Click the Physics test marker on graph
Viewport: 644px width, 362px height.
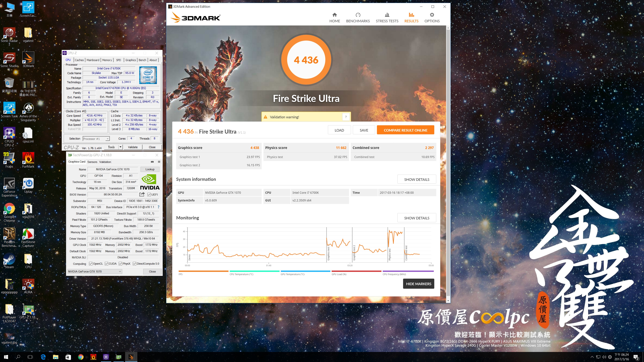[x=389, y=255]
